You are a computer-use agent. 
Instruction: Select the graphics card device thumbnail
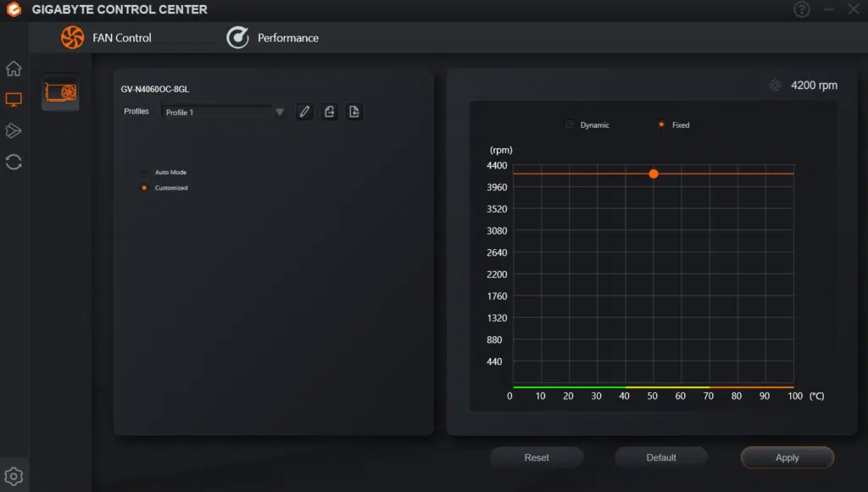point(60,92)
